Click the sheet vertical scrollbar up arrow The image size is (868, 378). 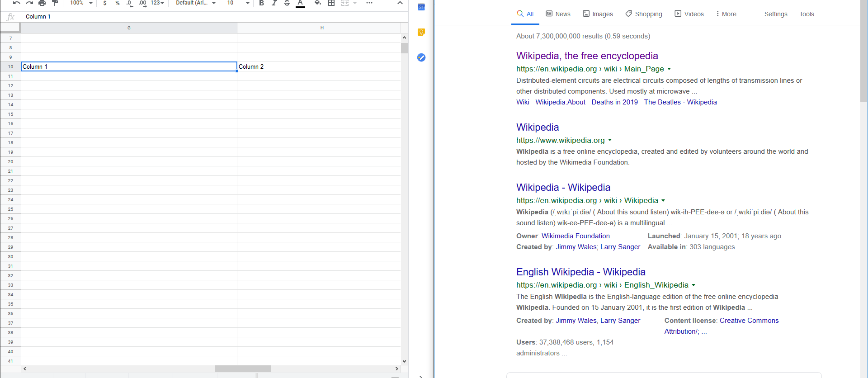[404, 38]
